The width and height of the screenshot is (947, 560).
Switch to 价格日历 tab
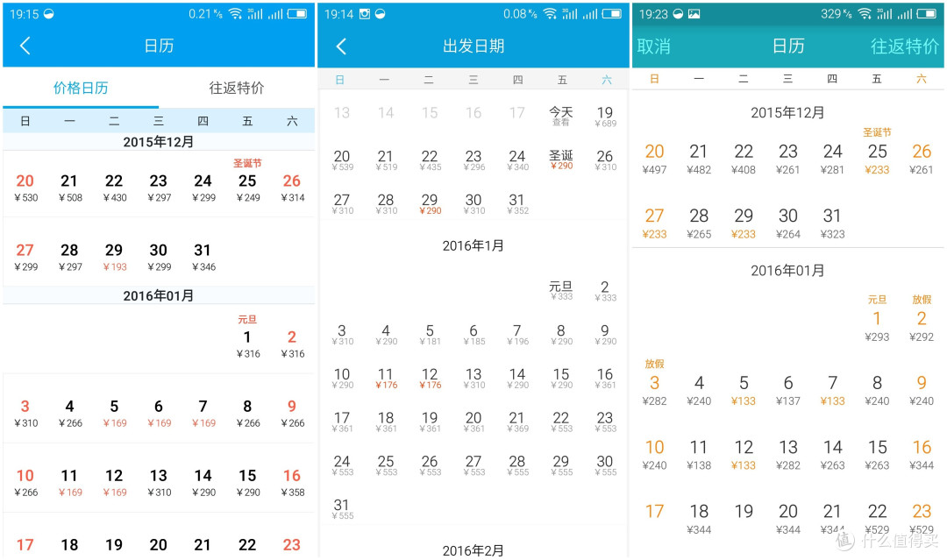pos(81,89)
